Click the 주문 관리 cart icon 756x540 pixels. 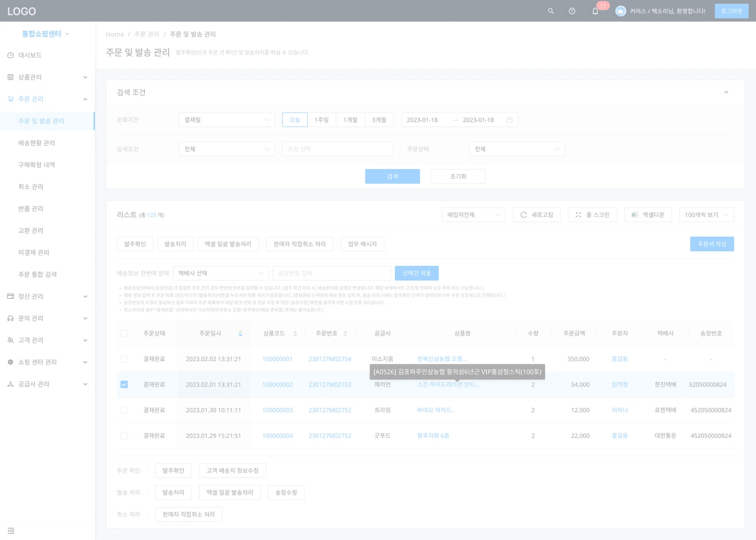click(x=11, y=99)
